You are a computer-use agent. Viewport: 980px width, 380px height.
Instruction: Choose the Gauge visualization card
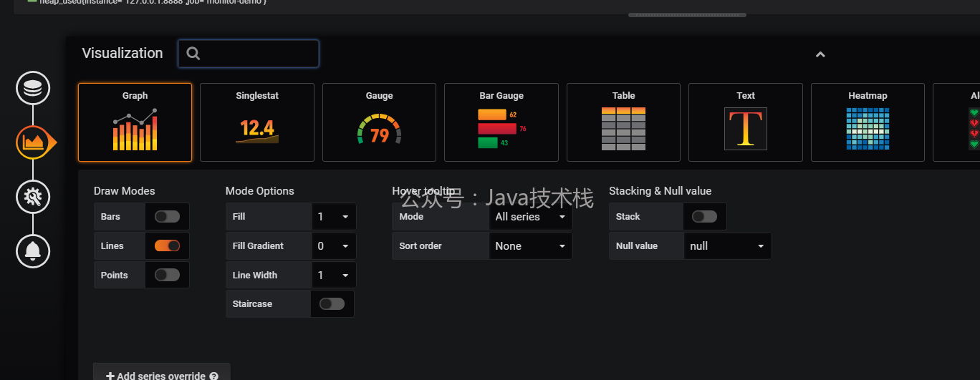pos(379,122)
